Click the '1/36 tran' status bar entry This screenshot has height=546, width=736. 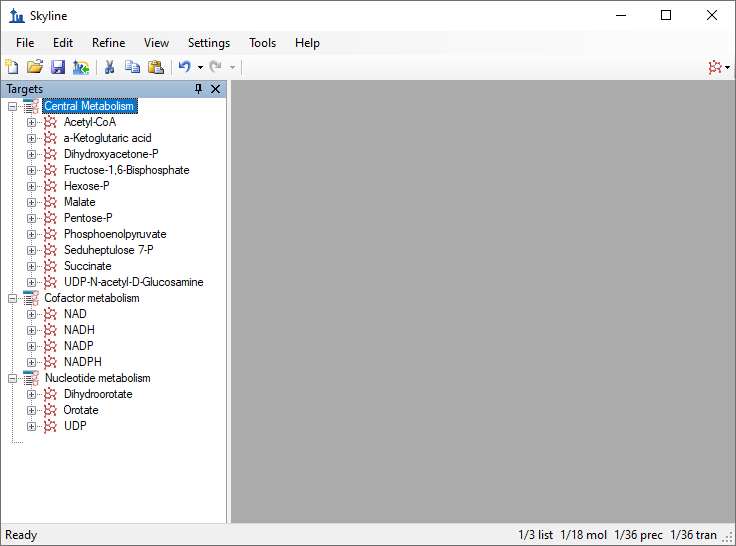[693, 535]
